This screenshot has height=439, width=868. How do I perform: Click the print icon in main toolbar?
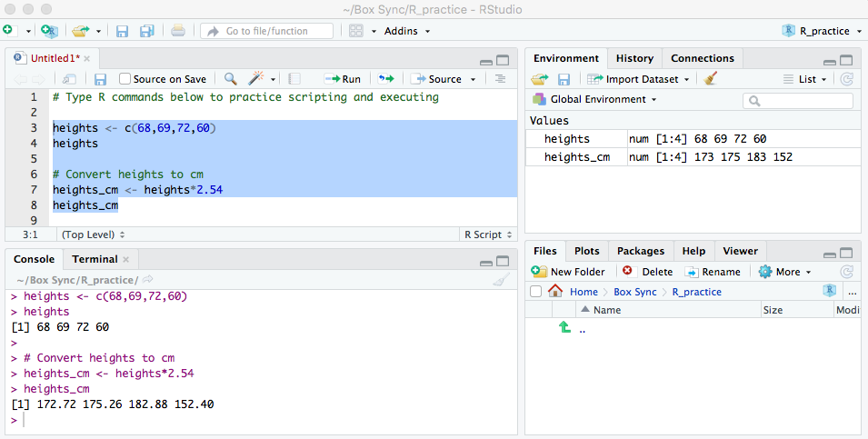178,31
